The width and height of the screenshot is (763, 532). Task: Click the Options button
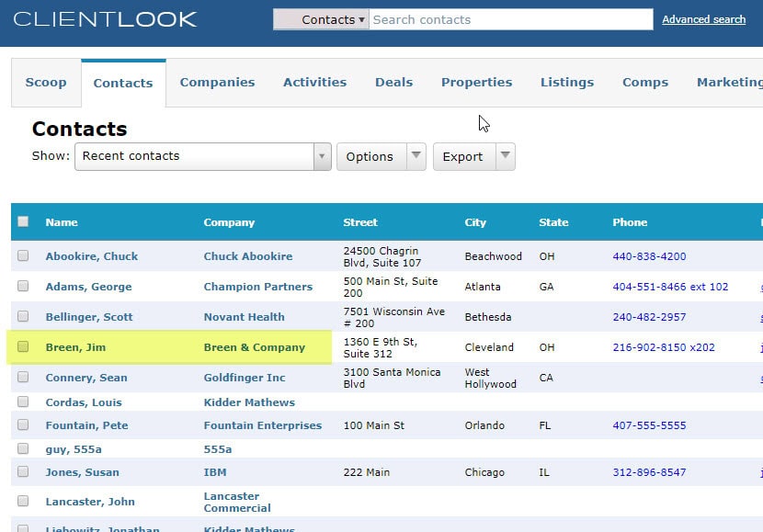[x=371, y=156]
